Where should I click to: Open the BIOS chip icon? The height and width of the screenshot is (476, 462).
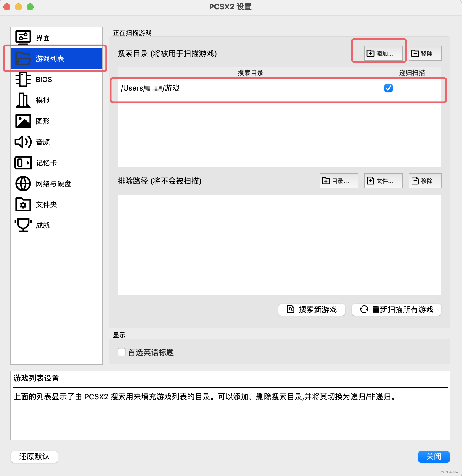click(23, 79)
